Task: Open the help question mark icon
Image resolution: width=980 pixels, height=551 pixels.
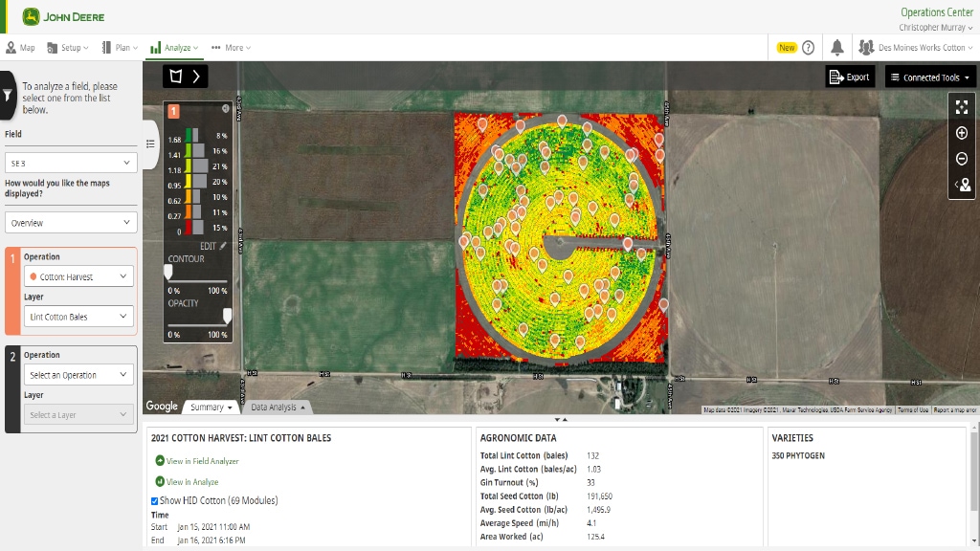Action: (x=809, y=48)
